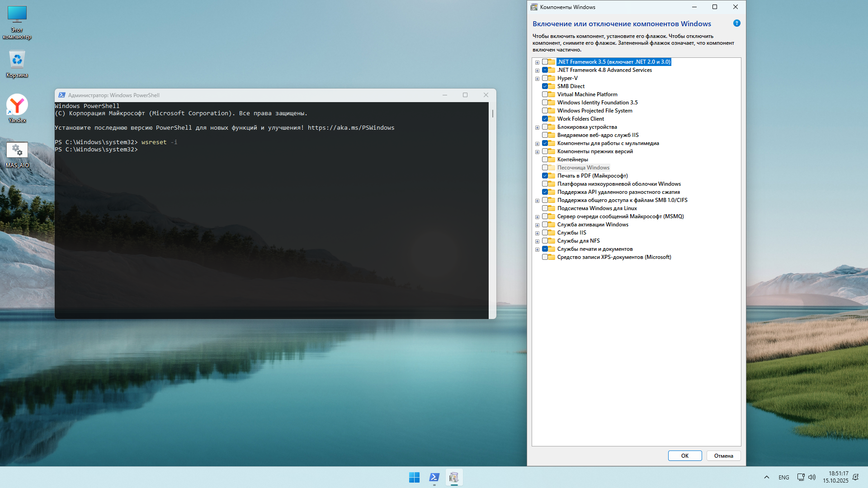Screen dimensions: 868x488
Task: Enable the ".NET Framework 3.5" checkbox
Action: click(x=544, y=62)
